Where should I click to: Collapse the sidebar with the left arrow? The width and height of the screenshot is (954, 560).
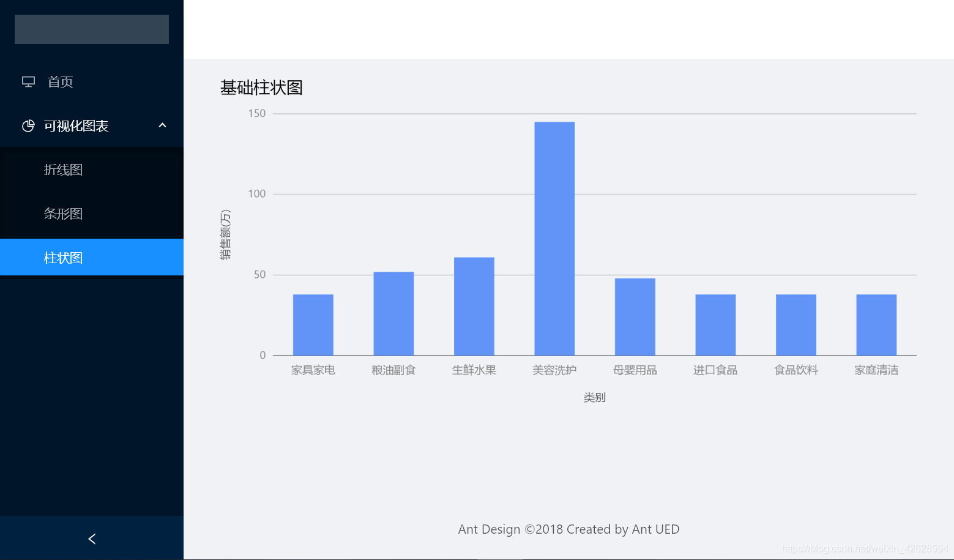click(x=92, y=539)
